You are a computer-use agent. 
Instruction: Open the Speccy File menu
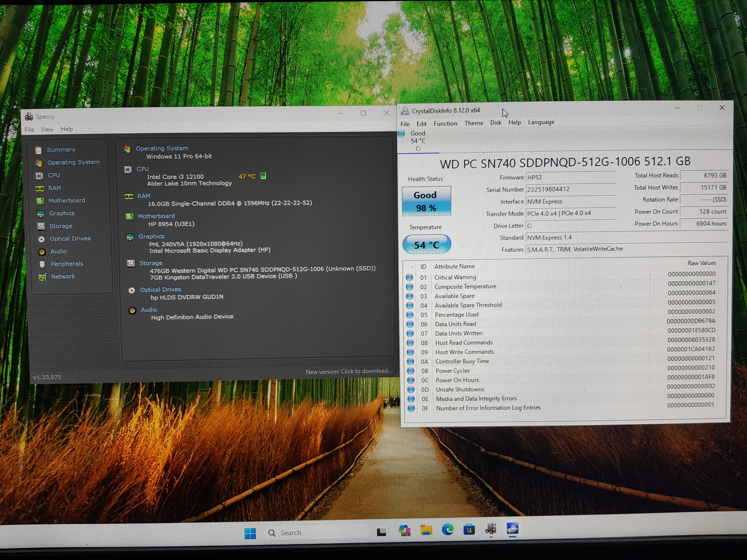point(29,130)
